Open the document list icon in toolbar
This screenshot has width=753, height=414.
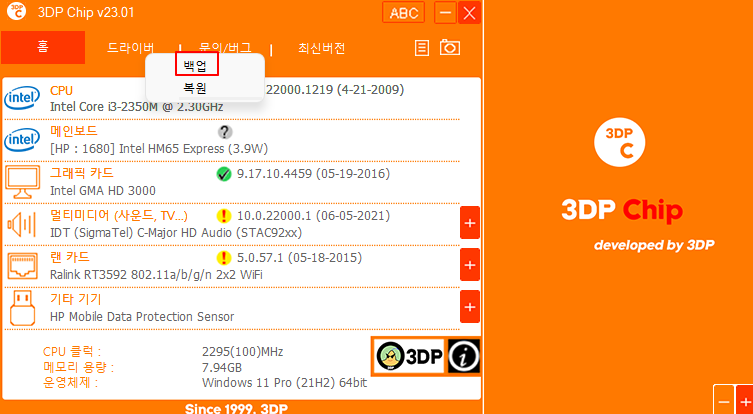click(x=422, y=48)
